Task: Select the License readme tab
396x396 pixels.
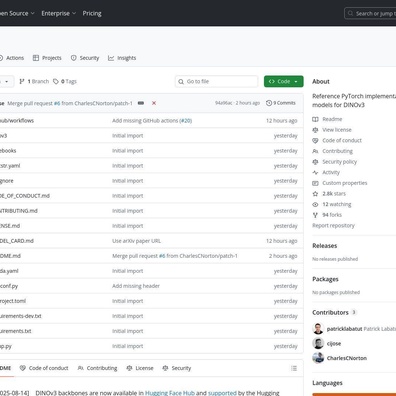Action: (140, 368)
